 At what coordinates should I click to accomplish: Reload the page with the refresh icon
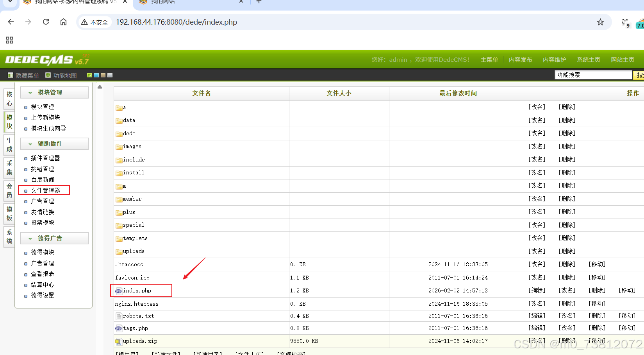click(x=46, y=22)
